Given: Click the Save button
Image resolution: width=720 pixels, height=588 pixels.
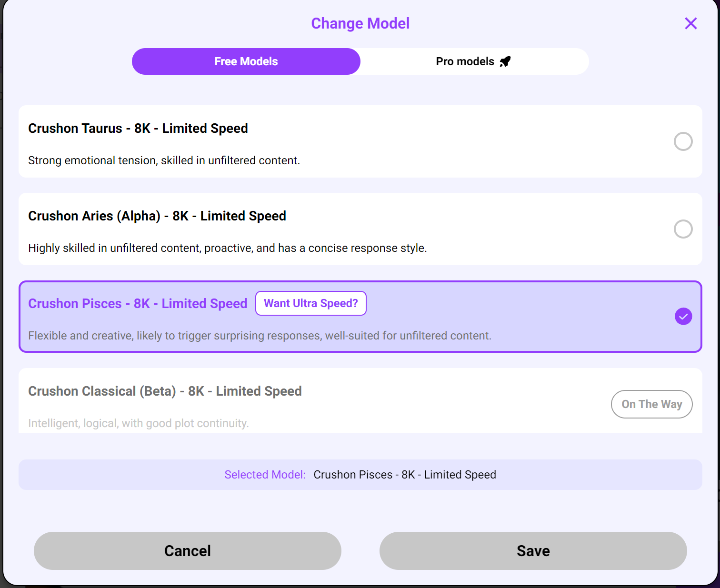Looking at the screenshot, I should [x=533, y=551].
